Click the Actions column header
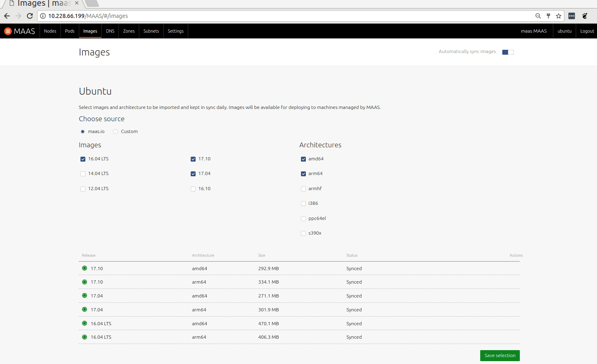Viewport: 597px width, 364px height. pyautogui.click(x=516, y=255)
